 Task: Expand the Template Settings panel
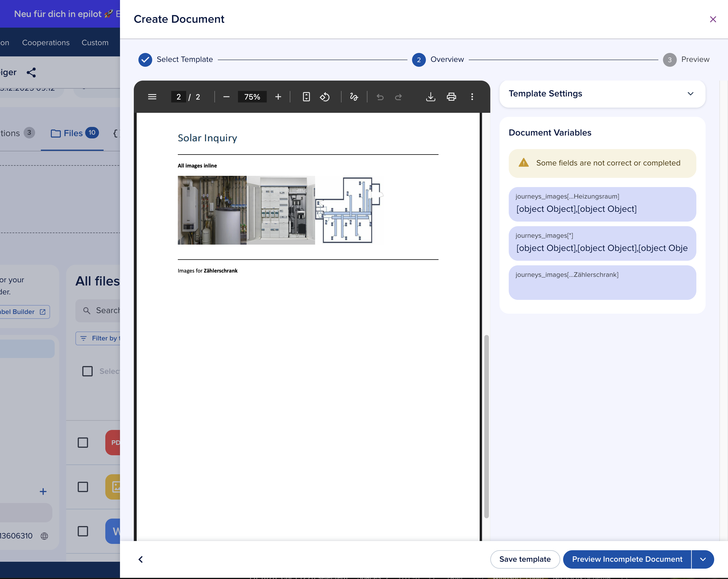(690, 94)
